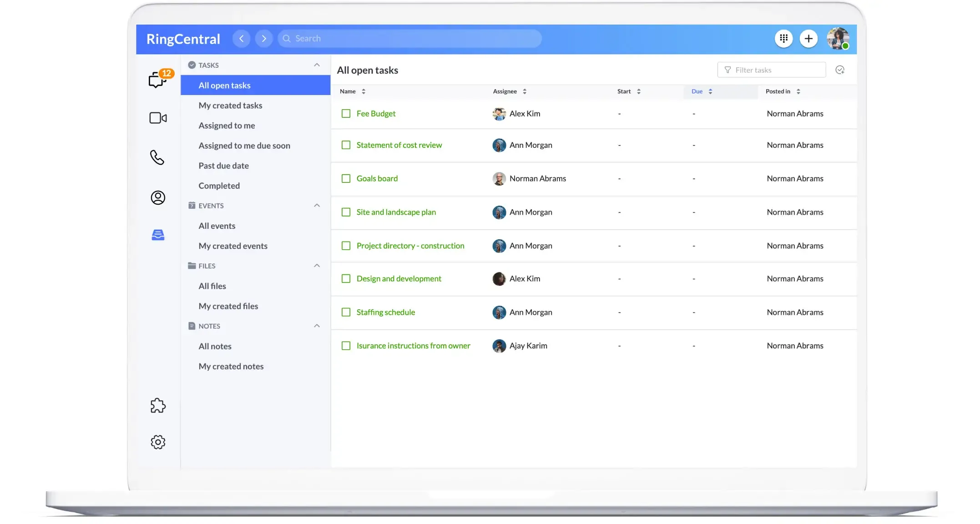This screenshot has height=524, width=980.
Task: Open Design and development task link
Action: [399, 278]
